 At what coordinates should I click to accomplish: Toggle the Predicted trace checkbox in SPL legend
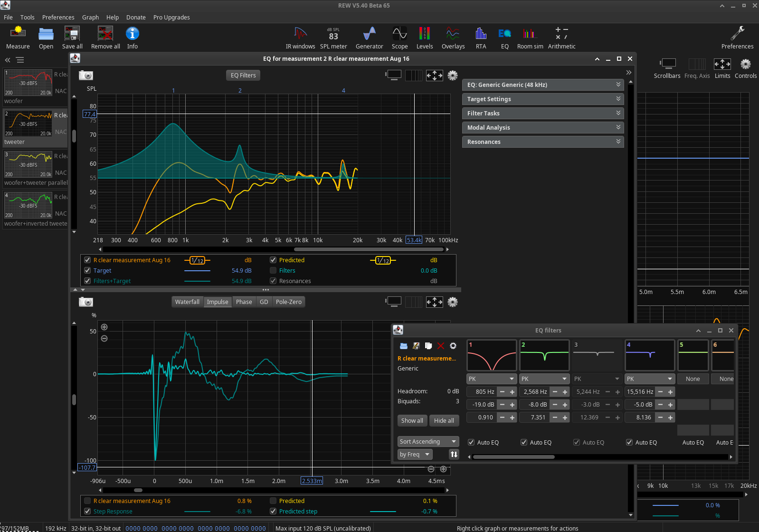click(273, 260)
